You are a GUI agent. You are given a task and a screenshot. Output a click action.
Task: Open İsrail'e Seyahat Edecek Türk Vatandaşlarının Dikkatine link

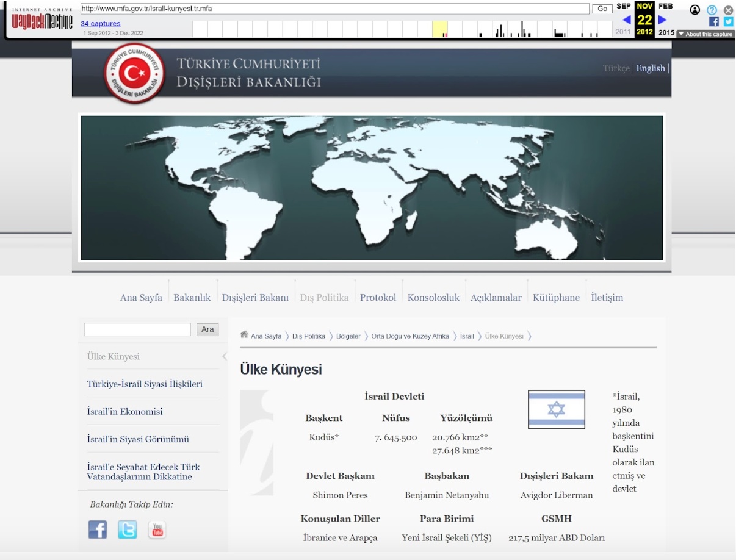[143, 472]
